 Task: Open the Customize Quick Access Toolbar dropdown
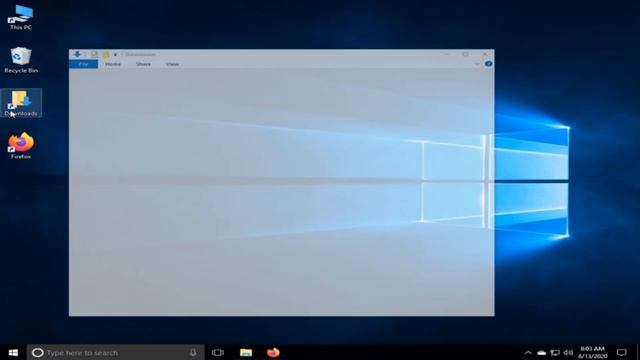(116, 54)
